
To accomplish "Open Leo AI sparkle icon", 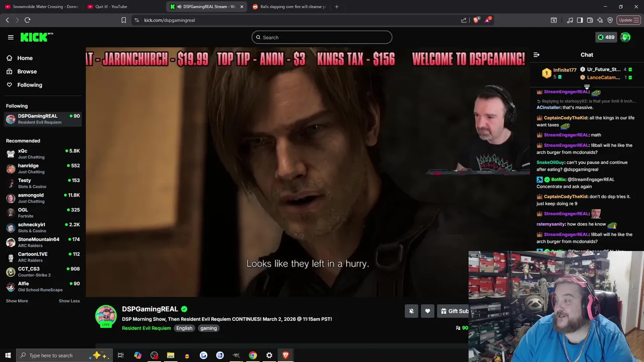I will (x=600, y=20).
